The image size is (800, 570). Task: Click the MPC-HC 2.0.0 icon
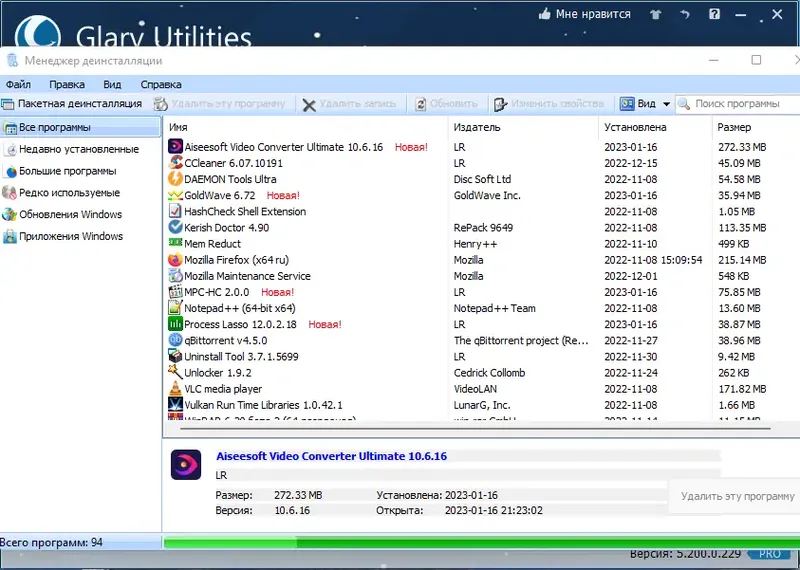coord(175,292)
